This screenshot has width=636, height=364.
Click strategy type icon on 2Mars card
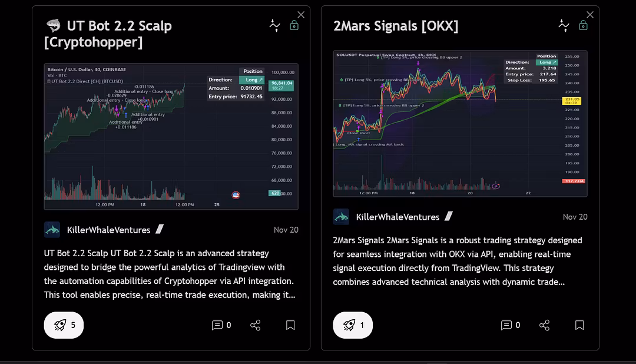(564, 25)
